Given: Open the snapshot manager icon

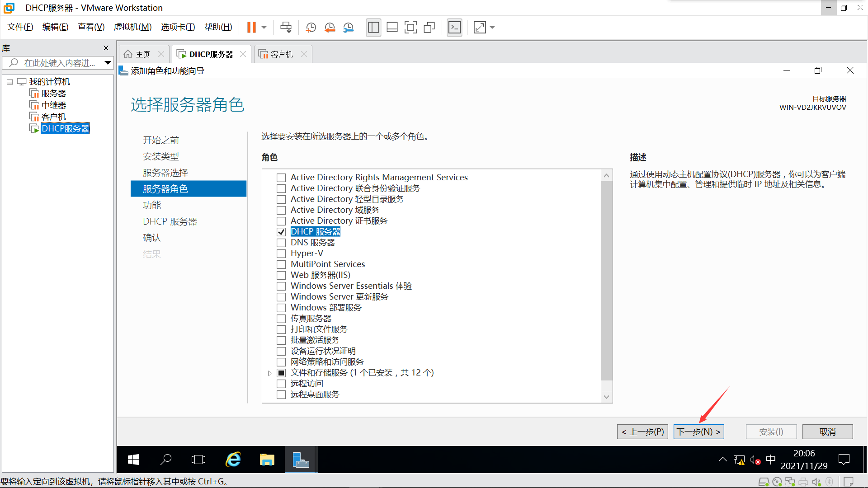Looking at the screenshot, I should (x=348, y=28).
